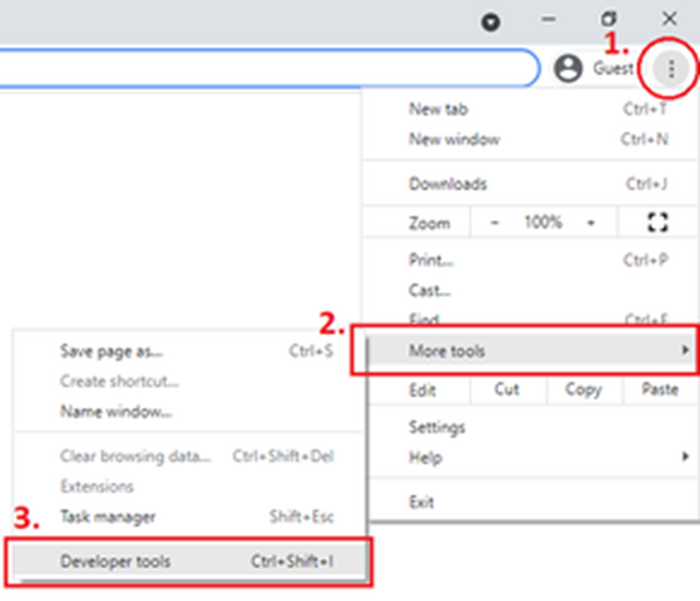Click inside the address bar field
The image size is (700, 601).
click(268, 69)
